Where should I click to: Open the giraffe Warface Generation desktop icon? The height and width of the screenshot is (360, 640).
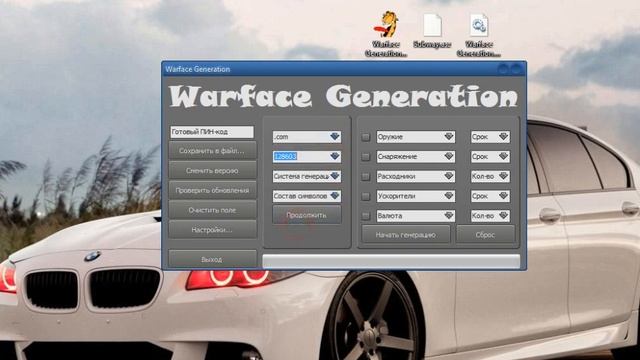386,34
